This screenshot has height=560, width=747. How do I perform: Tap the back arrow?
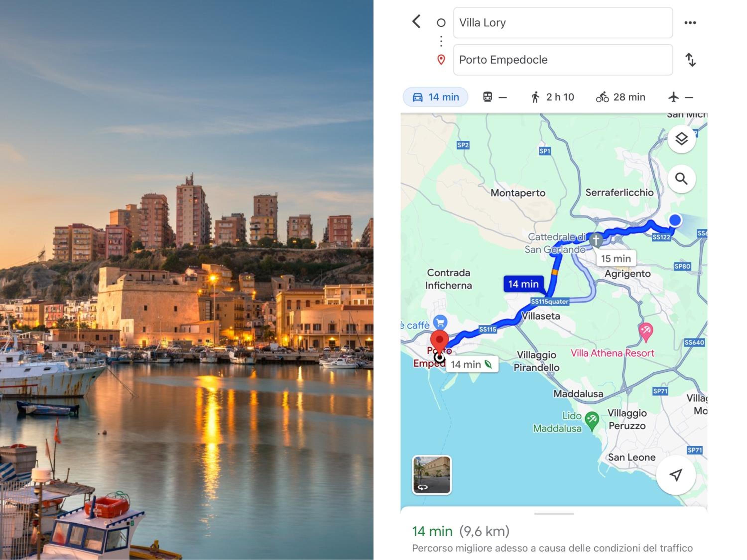[417, 22]
